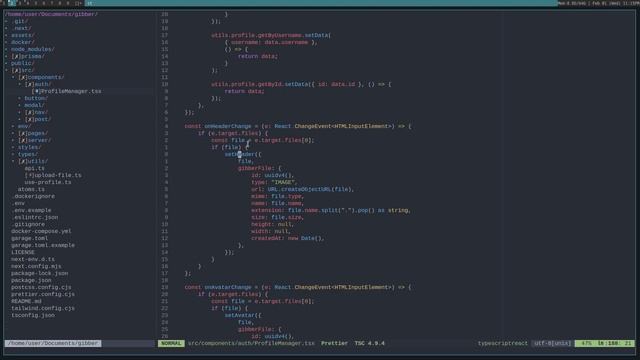Image resolution: width=640 pixels, height=360 pixels.
Task: Click utils.profile.getByUsername.setData( line
Action: [271, 35]
